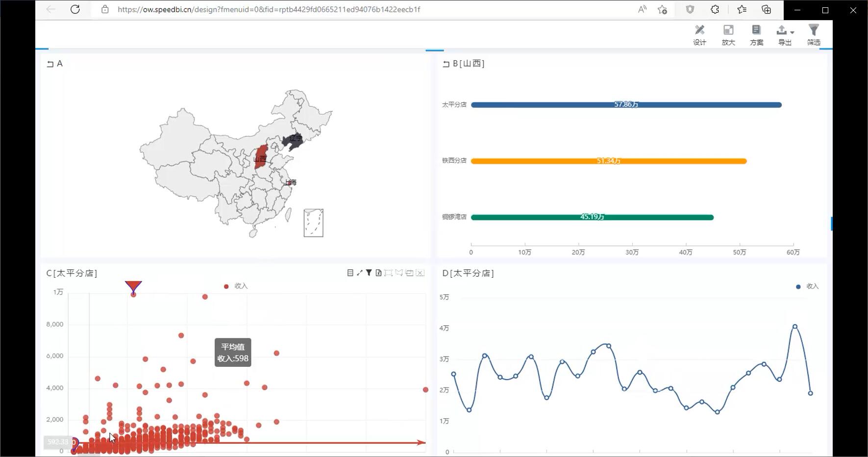Open the 设计 (Design) tool

[699, 35]
